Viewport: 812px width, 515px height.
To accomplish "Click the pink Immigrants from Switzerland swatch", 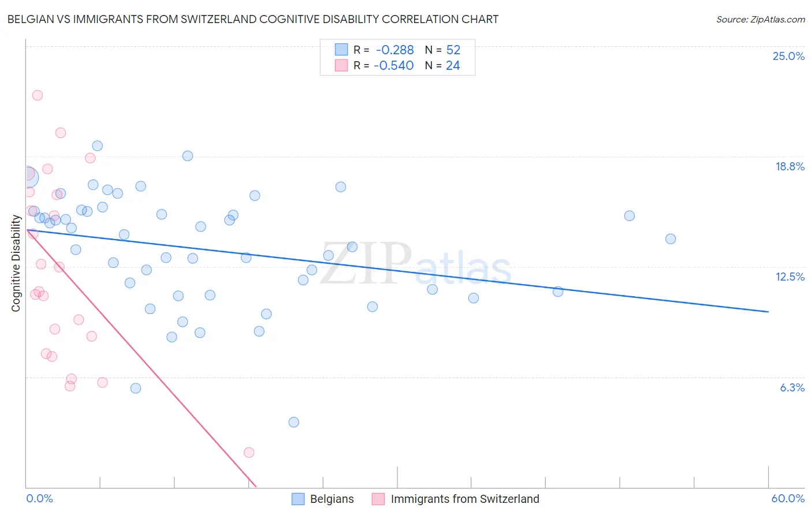I will 378,499.
